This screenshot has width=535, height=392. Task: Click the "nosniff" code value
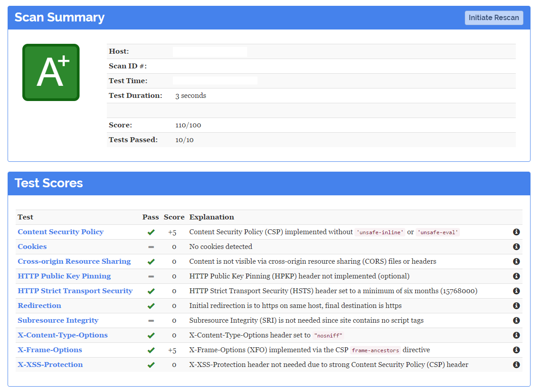point(328,336)
